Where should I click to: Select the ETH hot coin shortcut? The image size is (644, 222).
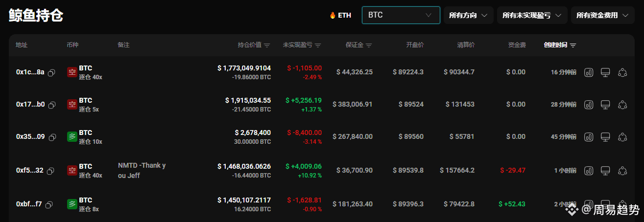click(340, 15)
